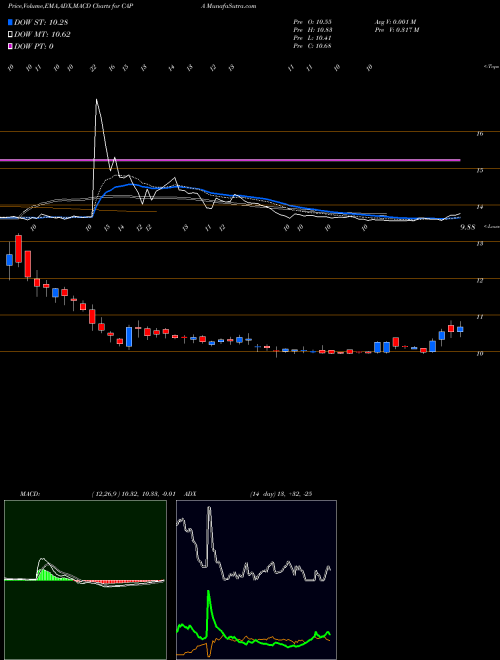The image size is (500, 660).
Task: Click the '<Lows' marker label
Action: click(492, 226)
